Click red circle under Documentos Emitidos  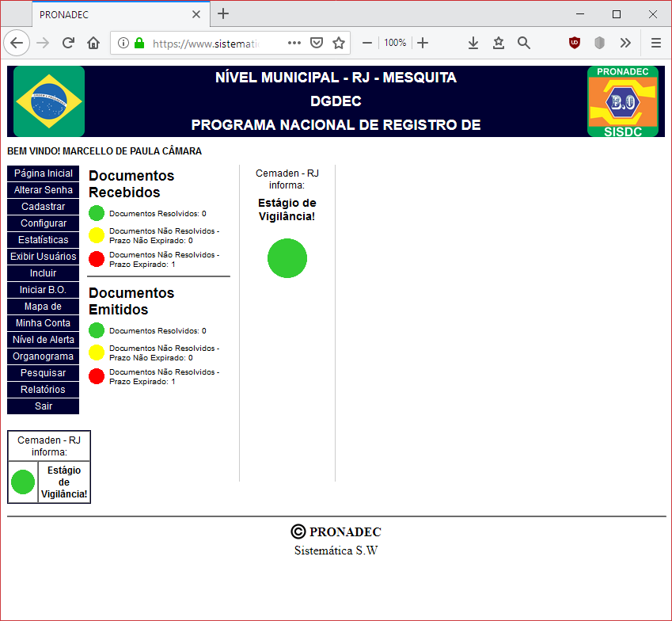point(97,376)
